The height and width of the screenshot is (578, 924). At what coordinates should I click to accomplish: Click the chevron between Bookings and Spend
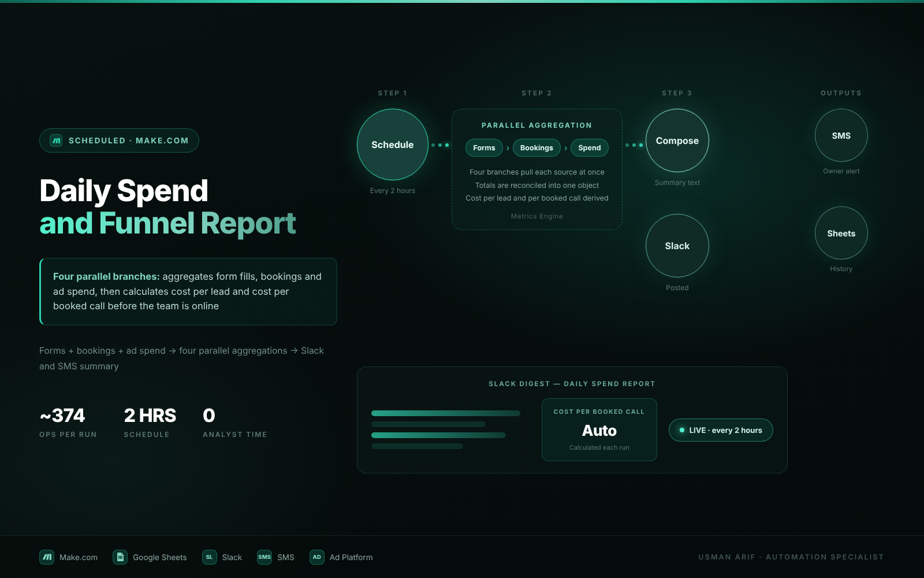pyautogui.click(x=565, y=149)
